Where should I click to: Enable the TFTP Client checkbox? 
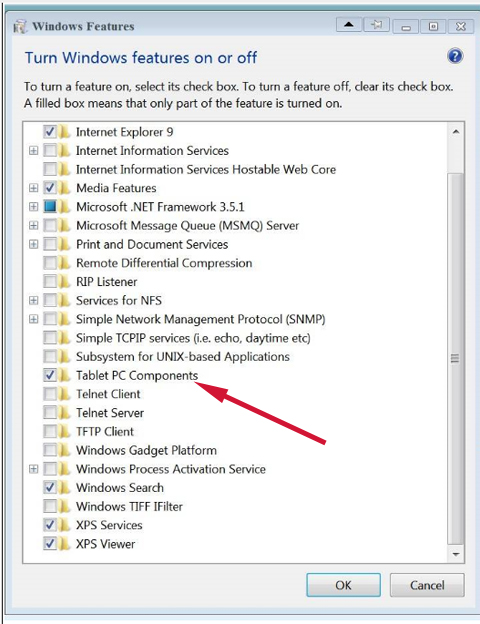pyautogui.click(x=50, y=431)
